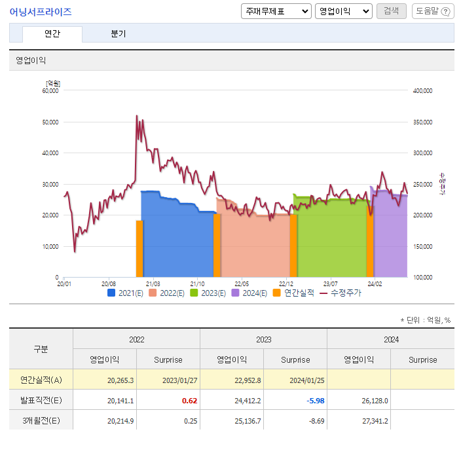This screenshot has width=461, height=476.
Task: Toggle the 2022(E) salmon legend swatch
Action: pos(153,293)
